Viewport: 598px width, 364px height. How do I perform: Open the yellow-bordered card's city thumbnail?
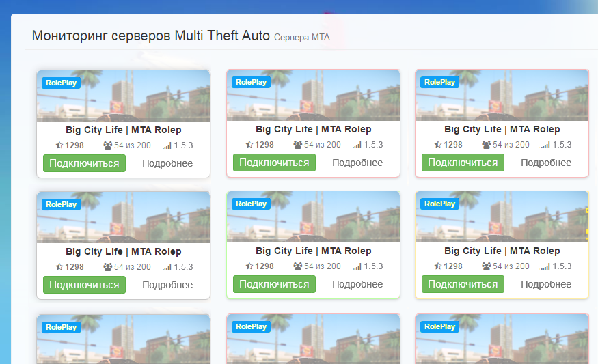point(502,217)
